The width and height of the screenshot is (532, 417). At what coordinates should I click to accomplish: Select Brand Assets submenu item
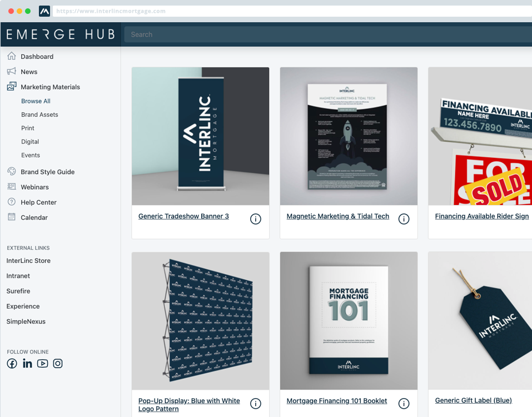coord(39,115)
